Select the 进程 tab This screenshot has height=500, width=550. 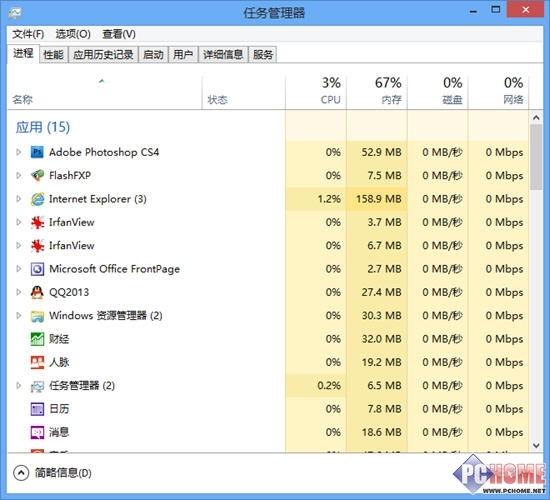point(23,54)
